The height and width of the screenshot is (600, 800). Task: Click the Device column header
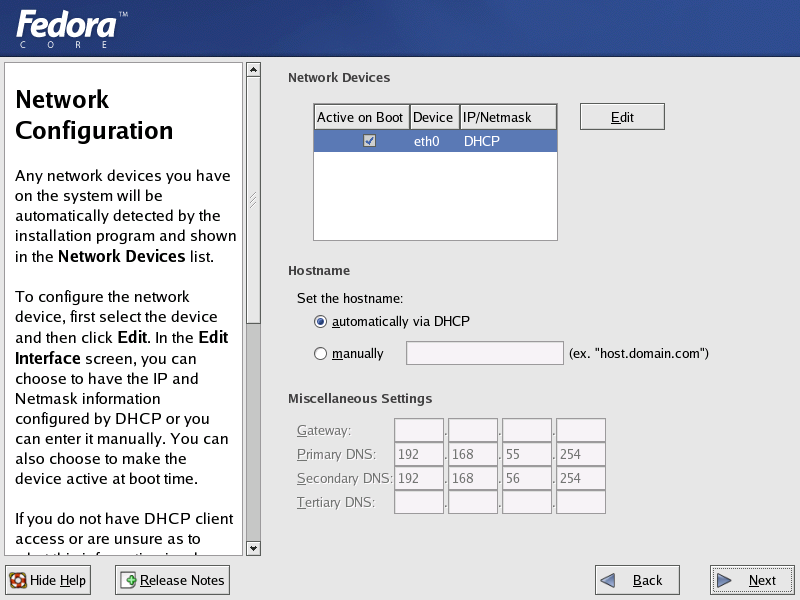(x=434, y=117)
